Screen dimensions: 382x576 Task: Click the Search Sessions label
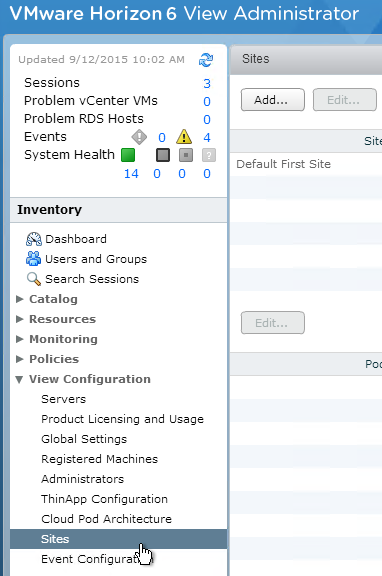coord(92,279)
